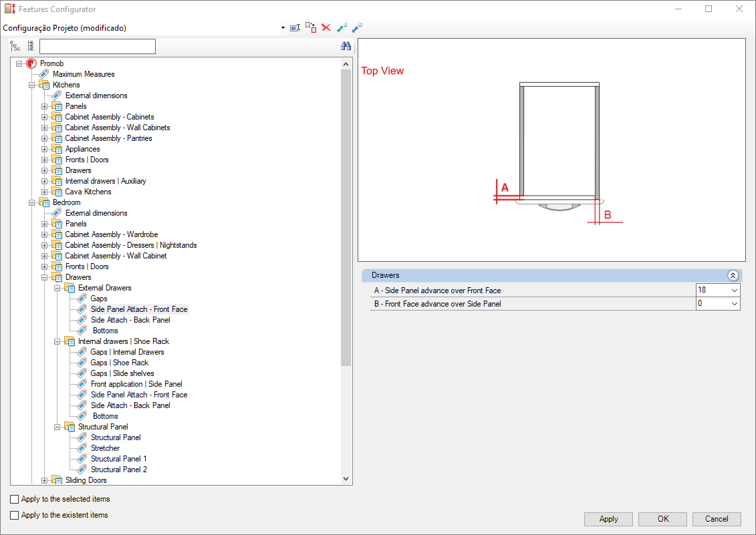Click the tree scrollbar down arrow

pos(346,479)
